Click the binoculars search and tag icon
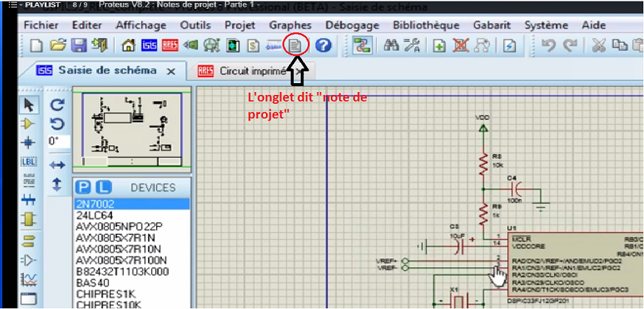Image resolution: width=644 pixels, height=309 pixels. (x=391, y=46)
